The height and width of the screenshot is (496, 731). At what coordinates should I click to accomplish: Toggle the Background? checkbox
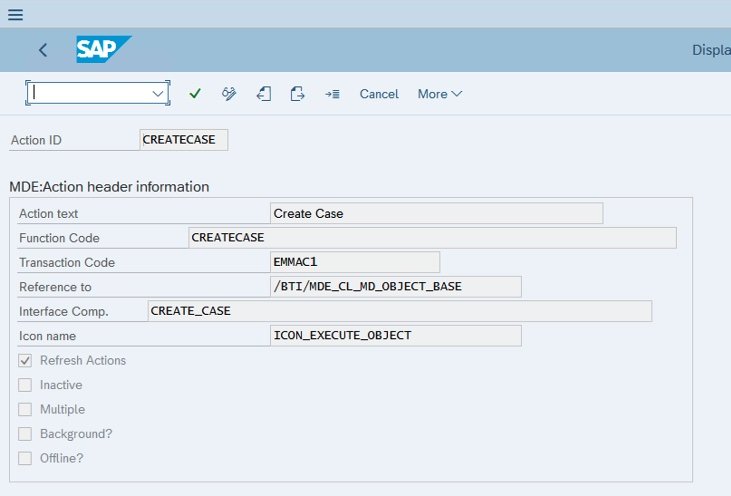tap(25, 434)
